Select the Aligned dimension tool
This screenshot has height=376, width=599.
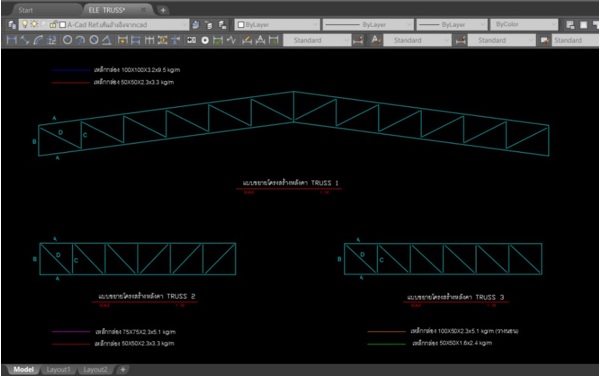click(25, 40)
